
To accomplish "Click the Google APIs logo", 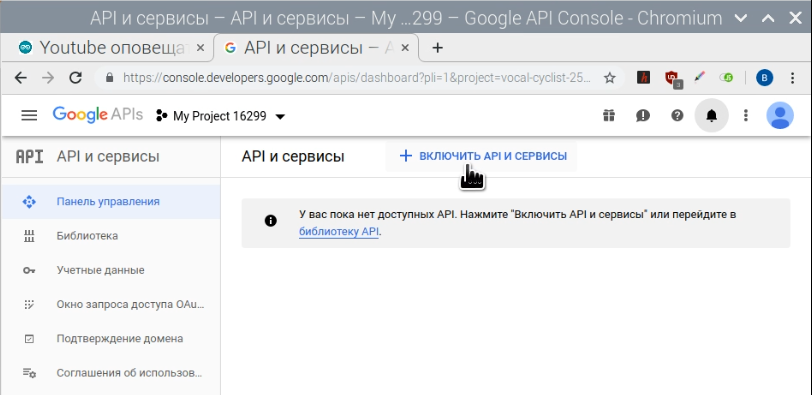I will pyautogui.click(x=97, y=115).
